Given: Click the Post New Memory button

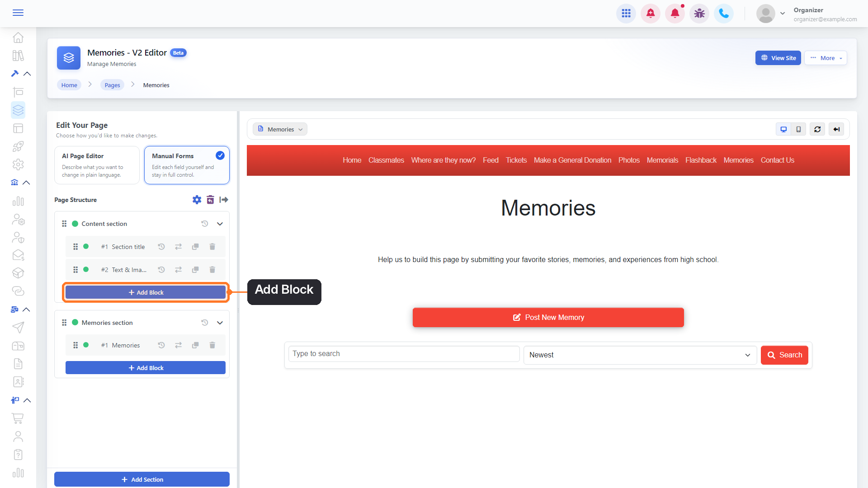Looking at the screenshot, I should click(548, 318).
